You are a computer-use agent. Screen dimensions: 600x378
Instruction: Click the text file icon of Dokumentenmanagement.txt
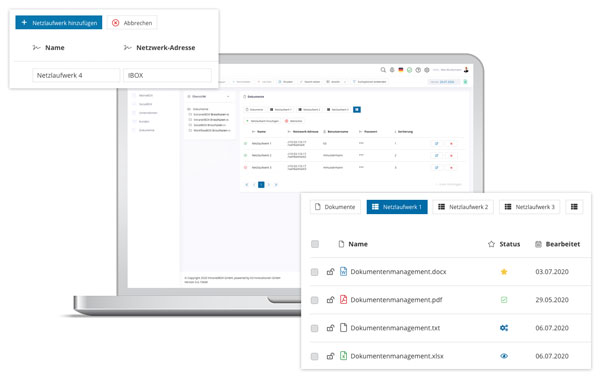pyautogui.click(x=343, y=327)
